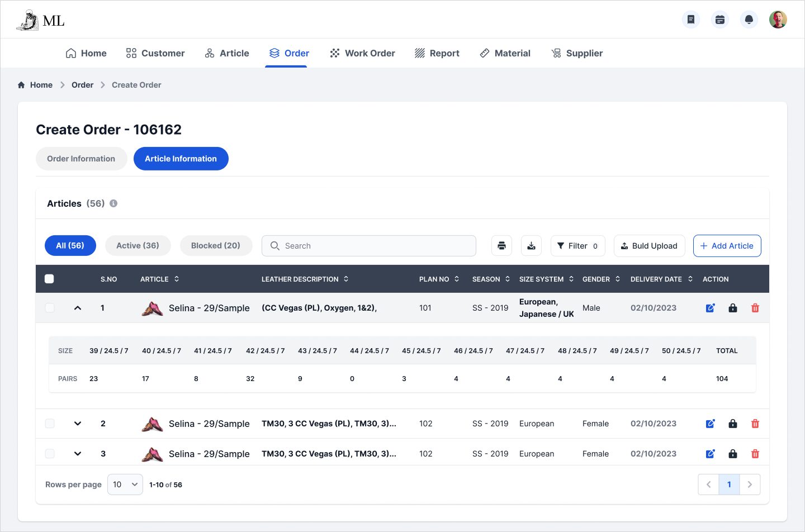Image resolution: width=805 pixels, height=532 pixels.
Task: Toggle the select-all checkbox in table header
Action: [49, 279]
